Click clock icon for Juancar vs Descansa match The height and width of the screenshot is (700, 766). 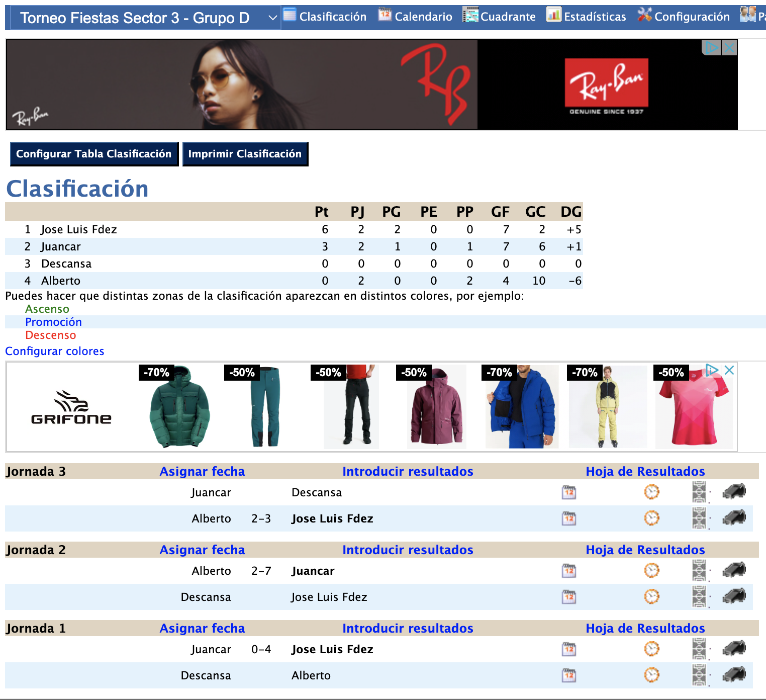pyautogui.click(x=651, y=492)
